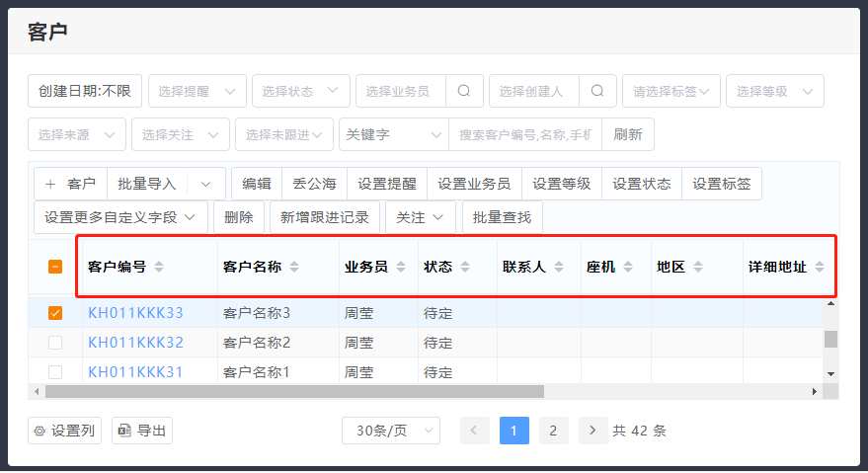The height and width of the screenshot is (473, 868).
Task: Click the 刷新 button
Action: click(628, 134)
